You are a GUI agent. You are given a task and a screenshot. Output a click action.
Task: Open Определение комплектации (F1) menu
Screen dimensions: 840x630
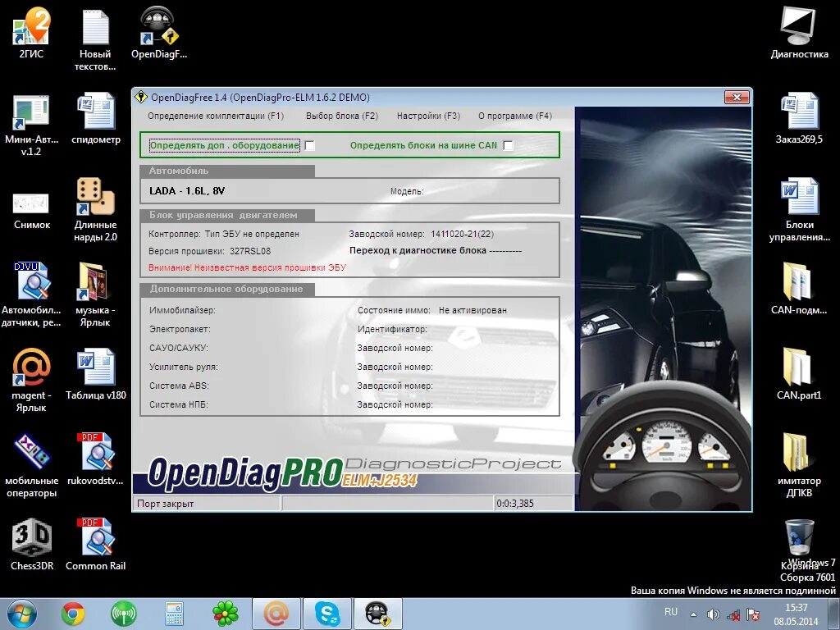click(x=216, y=116)
